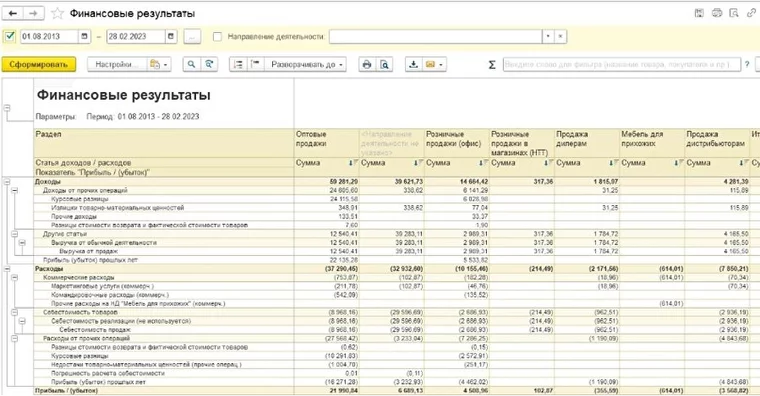The height and width of the screenshot is (396, 760).
Task: Click the save disk icon at top right
Action: [x=699, y=13]
